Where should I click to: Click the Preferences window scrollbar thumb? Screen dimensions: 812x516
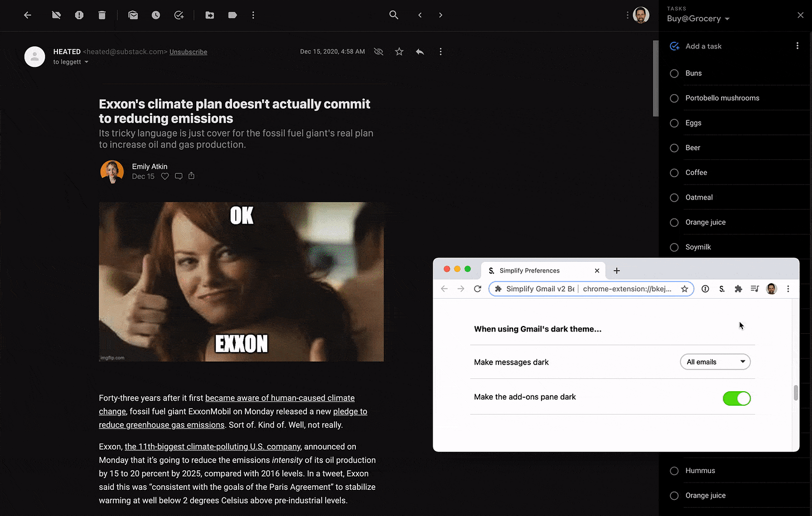tap(796, 392)
